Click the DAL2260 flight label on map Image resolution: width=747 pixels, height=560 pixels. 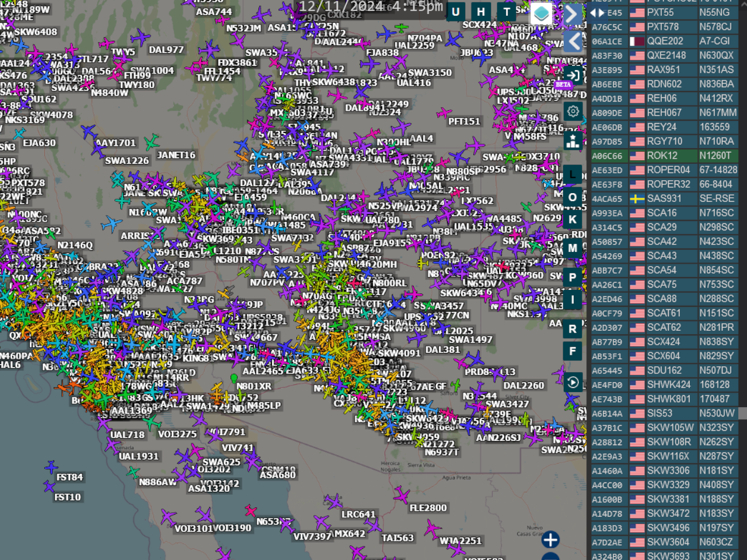pos(523,385)
